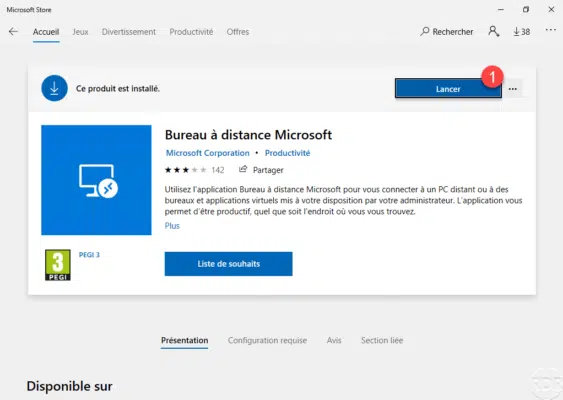Minimize the Microsoft Store window
Image resolution: width=563 pixels, height=400 pixels.
[x=501, y=10]
